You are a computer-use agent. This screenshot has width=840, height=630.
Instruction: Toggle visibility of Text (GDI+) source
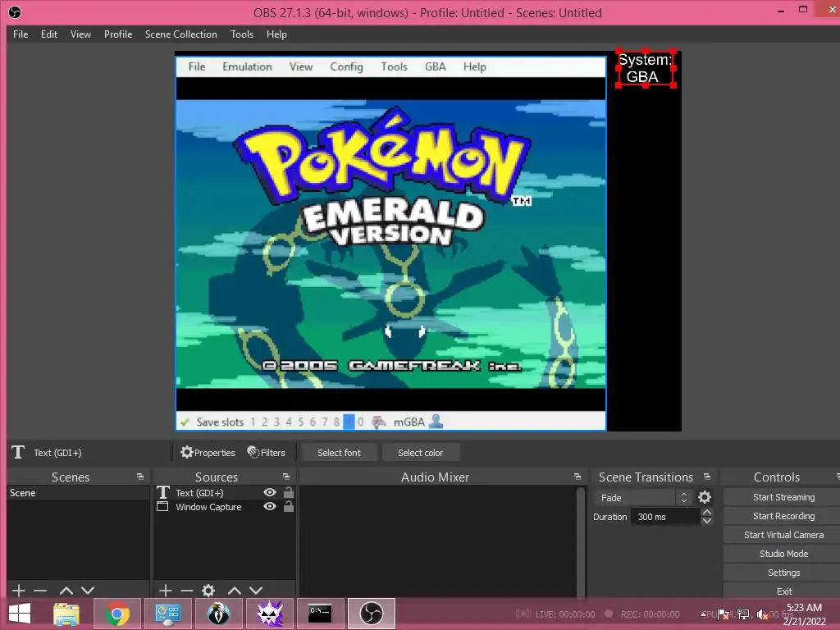(270, 492)
